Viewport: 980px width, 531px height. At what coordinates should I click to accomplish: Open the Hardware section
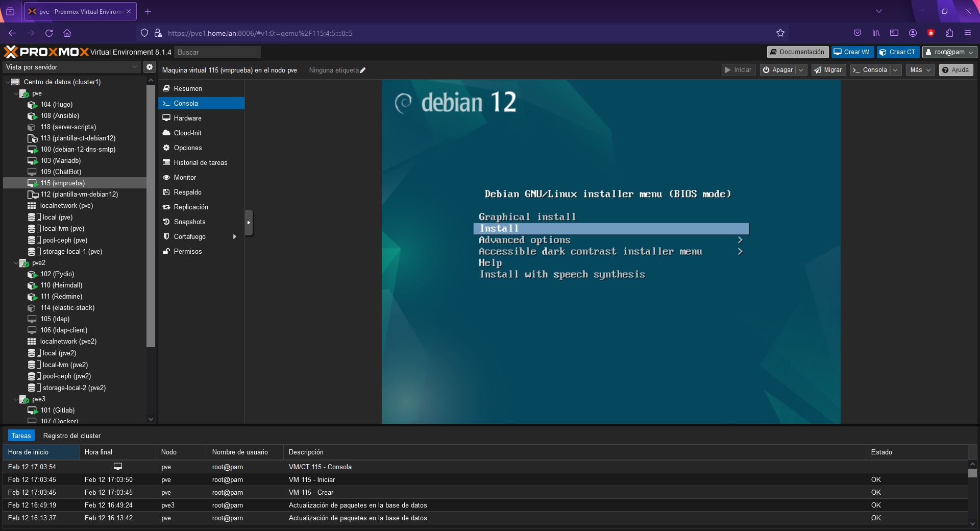[x=202, y=118]
